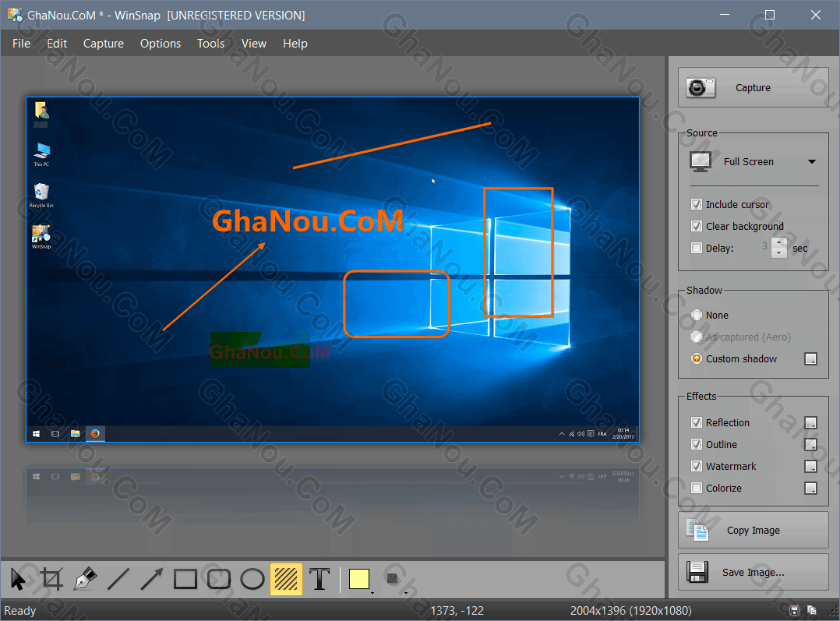Disable the Watermark effect checkbox

click(x=697, y=466)
